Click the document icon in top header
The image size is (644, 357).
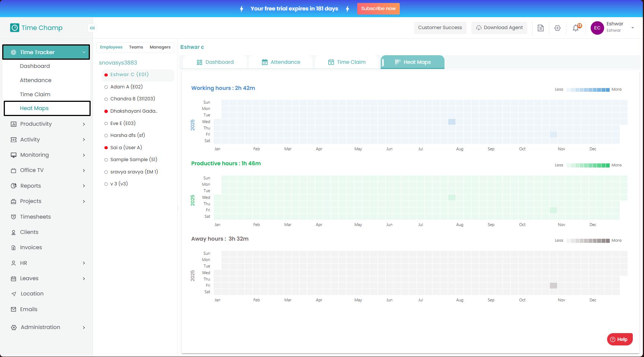540,28
